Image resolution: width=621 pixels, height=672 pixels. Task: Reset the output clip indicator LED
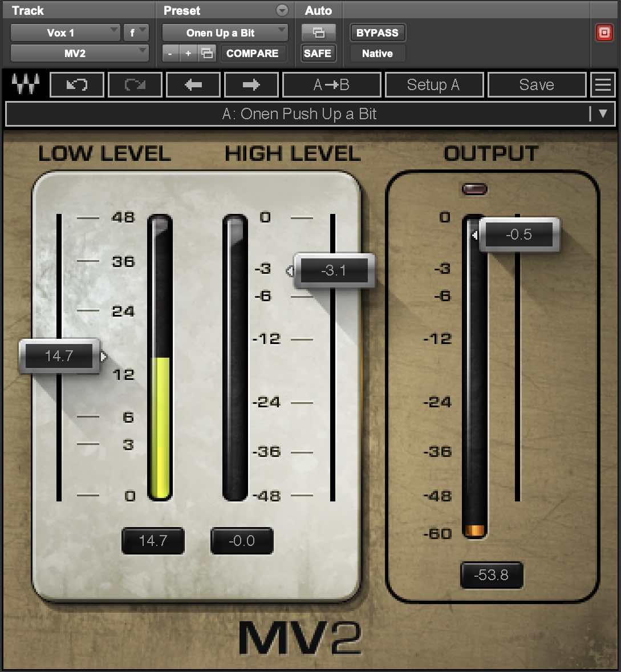pos(474,189)
